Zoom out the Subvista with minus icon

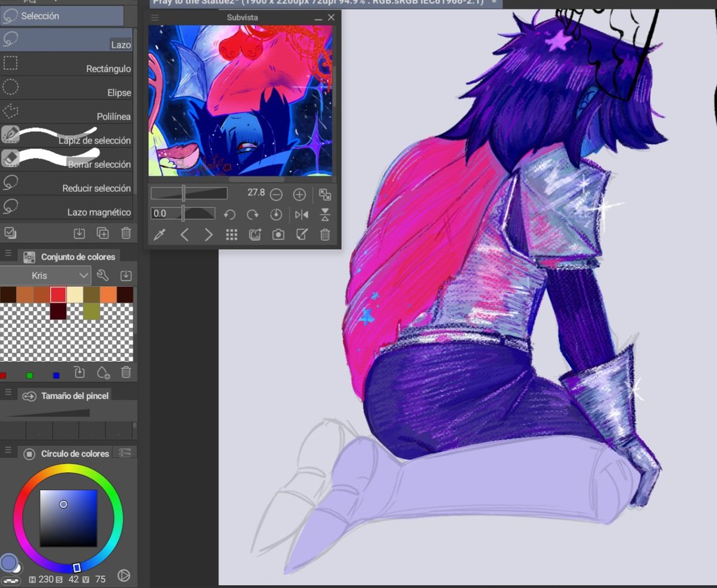pyautogui.click(x=276, y=194)
